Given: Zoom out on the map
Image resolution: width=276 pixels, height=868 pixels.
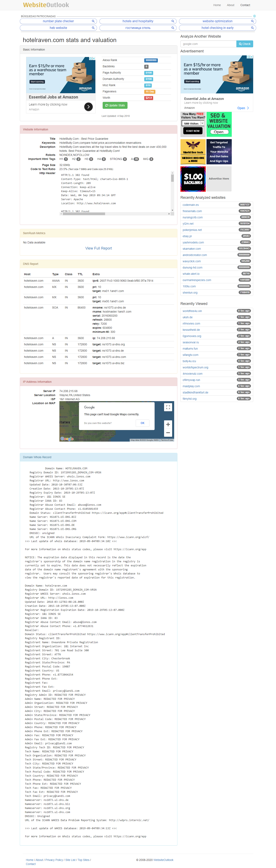Looking at the screenshot, I should click(x=168, y=433).
